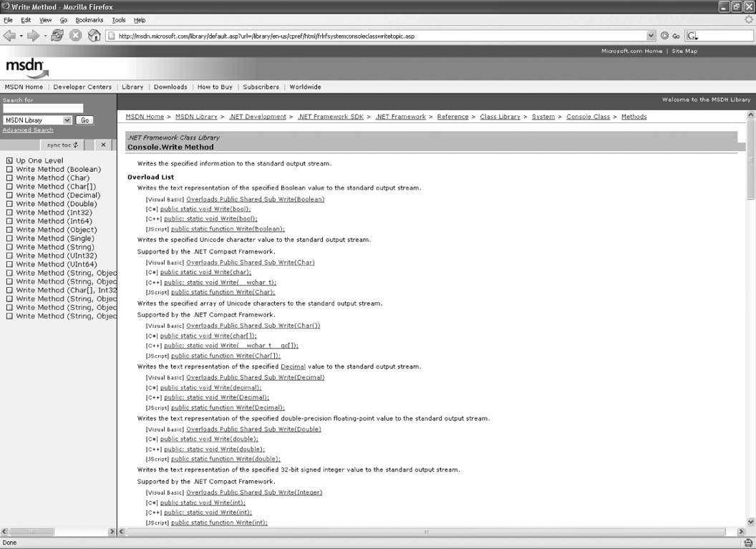Screen dimensions: 756x549
Task: Click the main page horizontal scrollbar thumb
Action: click(x=426, y=531)
